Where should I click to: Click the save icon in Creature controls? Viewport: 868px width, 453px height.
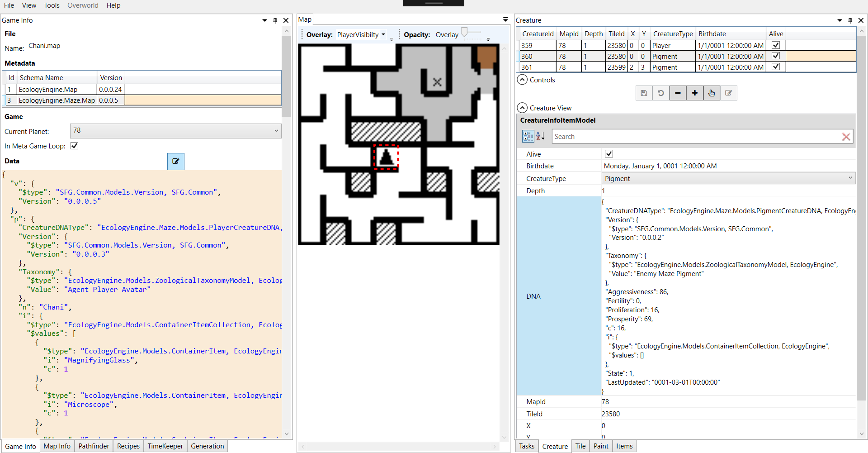tap(644, 93)
